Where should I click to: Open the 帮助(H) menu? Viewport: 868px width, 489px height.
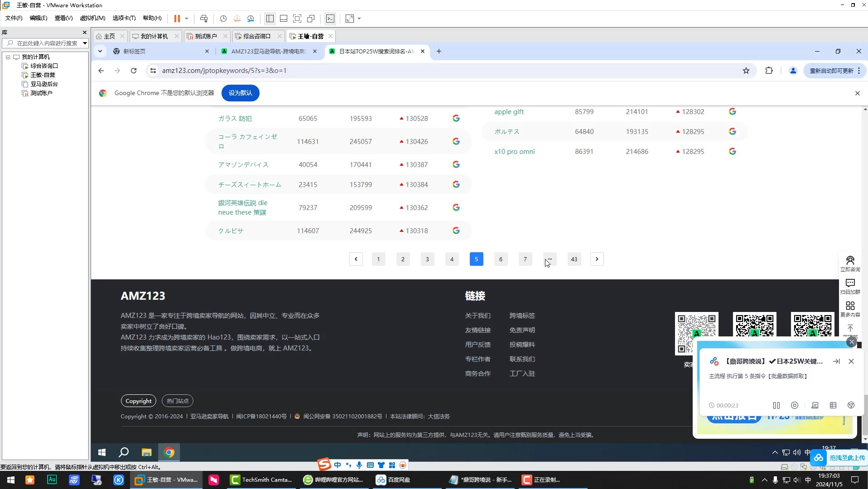(x=152, y=18)
